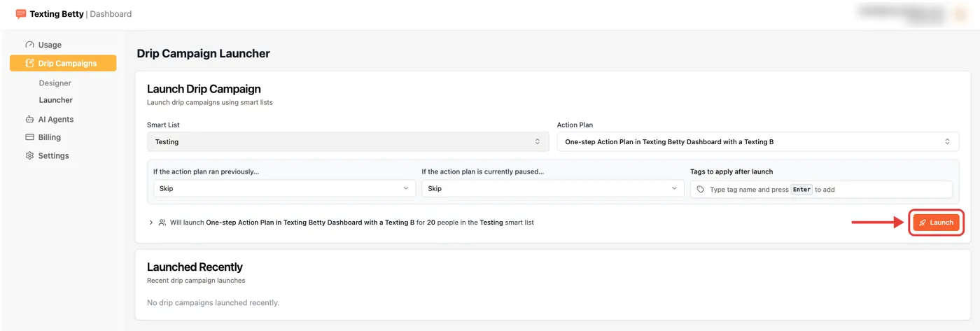The width and height of the screenshot is (980, 331).
Task: Expand the launch summary chevron
Action: click(x=151, y=223)
